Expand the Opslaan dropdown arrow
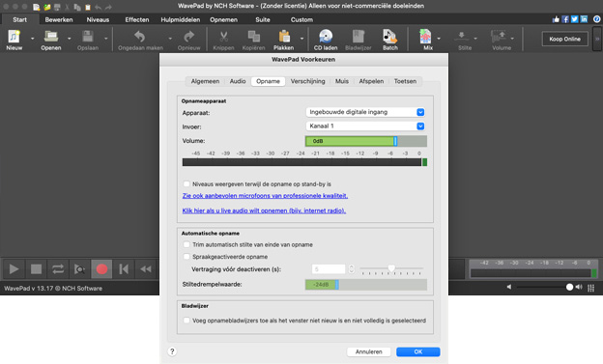 pos(105,39)
